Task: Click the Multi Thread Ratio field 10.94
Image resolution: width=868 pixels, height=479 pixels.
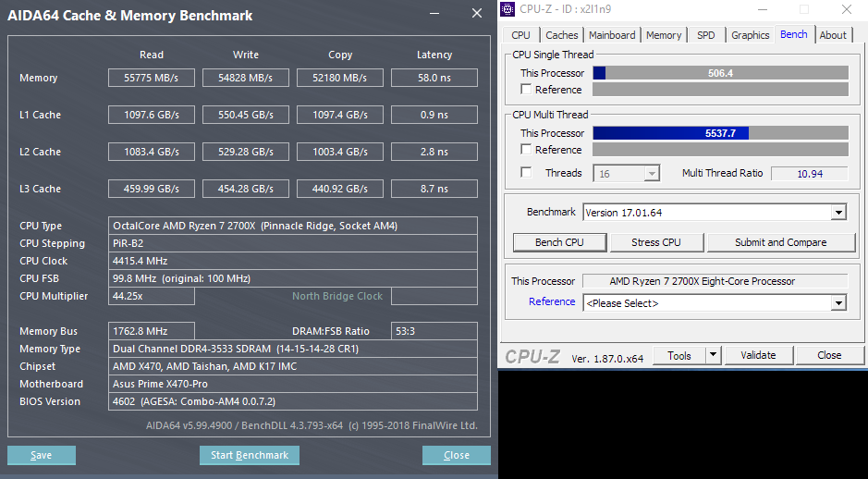Action: (x=810, y=173)
